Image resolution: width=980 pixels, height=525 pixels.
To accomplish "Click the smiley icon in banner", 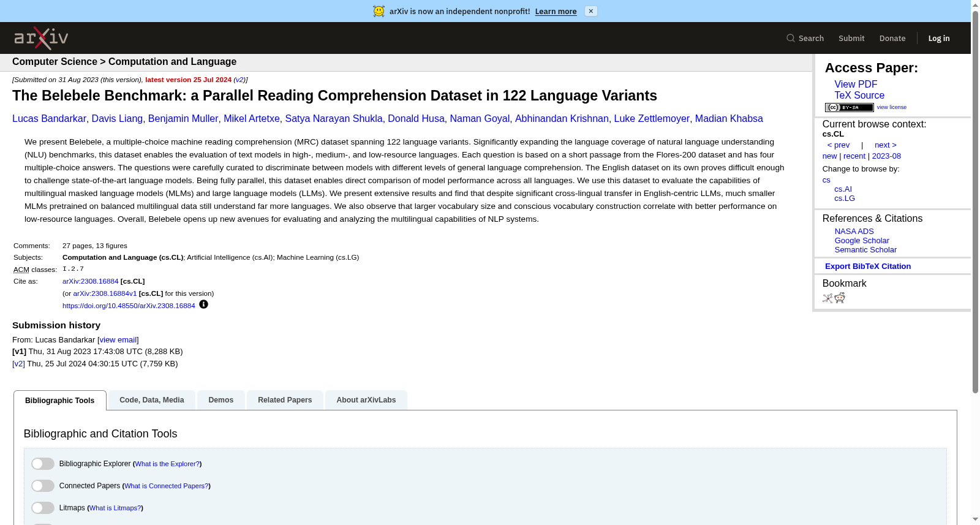I will pos(379,11).
